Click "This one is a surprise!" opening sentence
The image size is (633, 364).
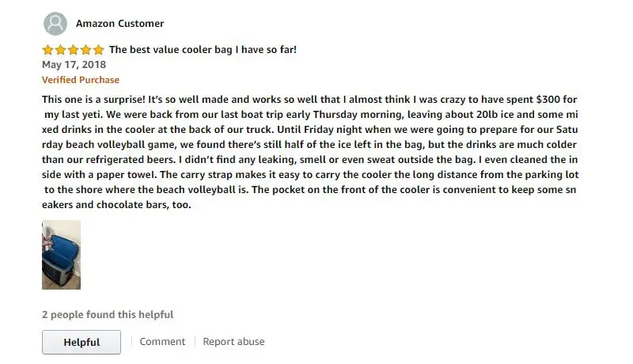93,99
